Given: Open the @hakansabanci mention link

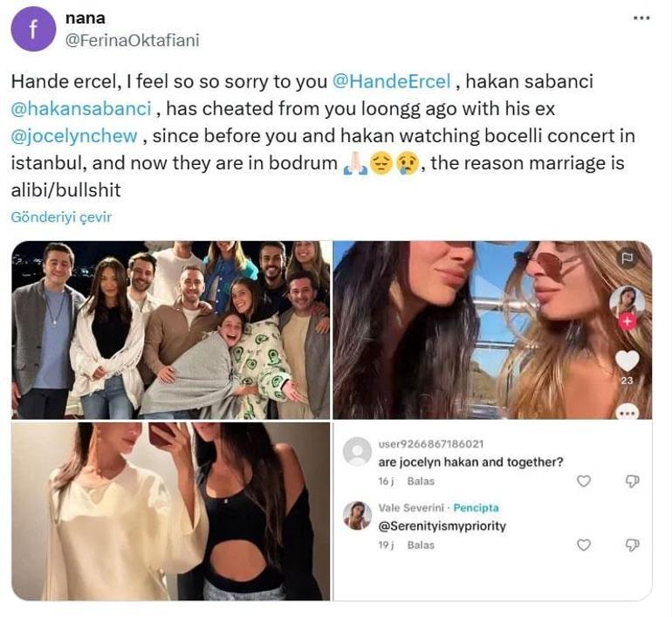Looking at the screenshot, I should tap(82, 109).
